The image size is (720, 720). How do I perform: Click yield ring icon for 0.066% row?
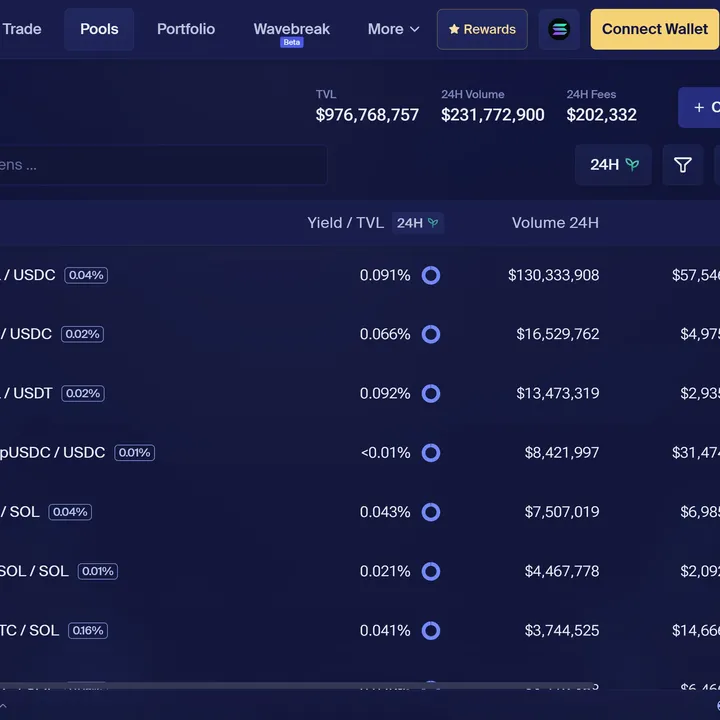(431, 334)
